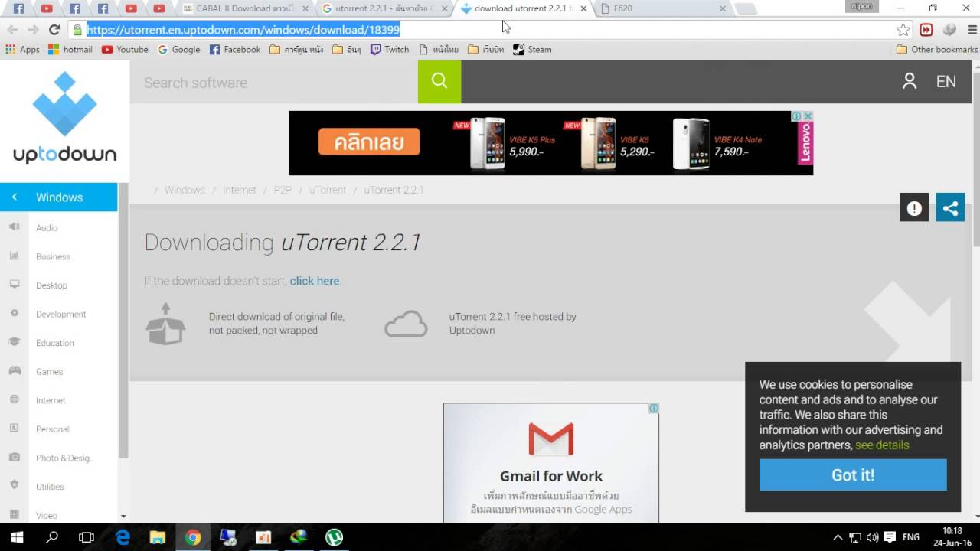The width and height of the screenshot is (980, 551).
Task: Click the green search magnifier button
Action: [x=439, y=81]
